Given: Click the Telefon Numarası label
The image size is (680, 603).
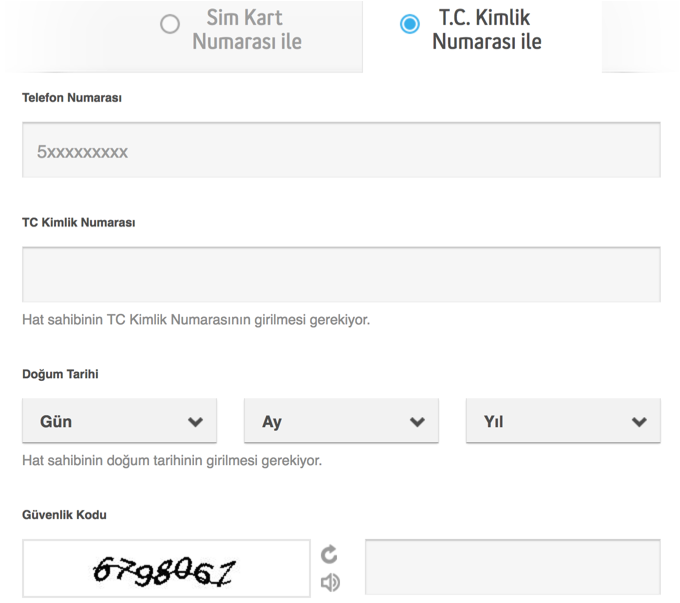Looking at the screenshot, I should click(x=72, y=98).
